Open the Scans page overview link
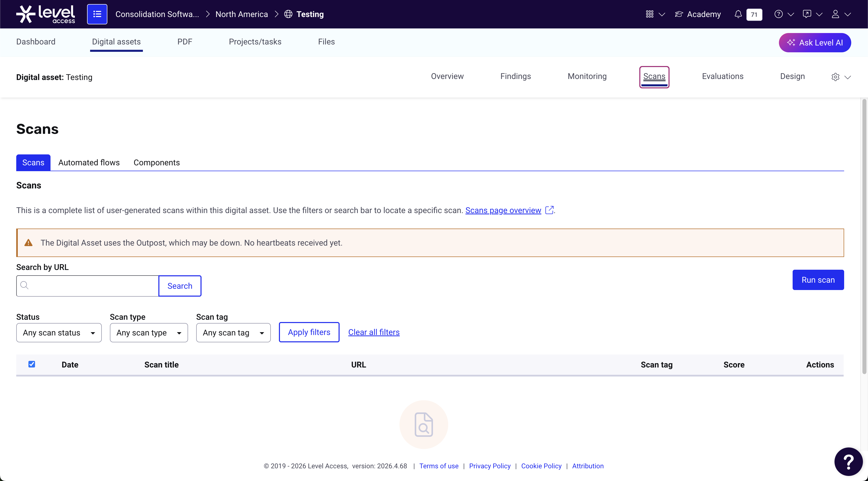 tap(503, 210)
